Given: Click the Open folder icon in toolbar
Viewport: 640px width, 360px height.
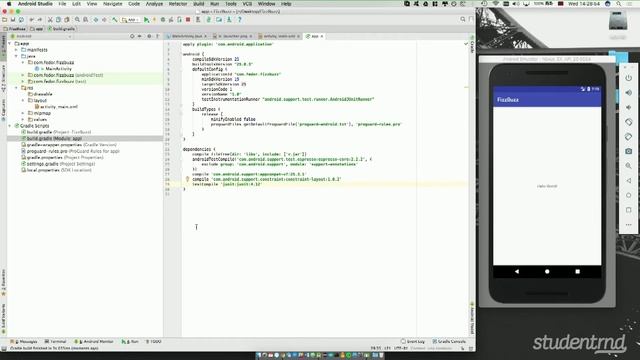Looking at the screenshot, I should pyautogui.click(x=4, y=20).
